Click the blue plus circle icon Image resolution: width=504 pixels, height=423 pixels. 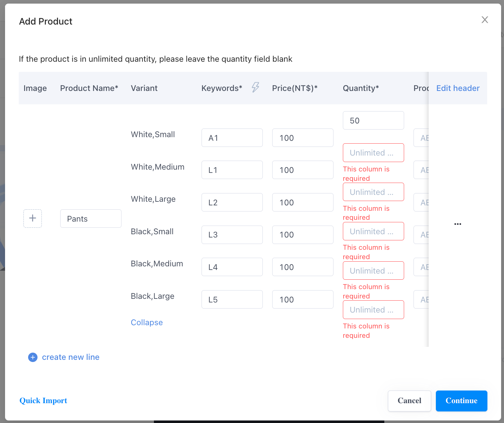(33, 357)
